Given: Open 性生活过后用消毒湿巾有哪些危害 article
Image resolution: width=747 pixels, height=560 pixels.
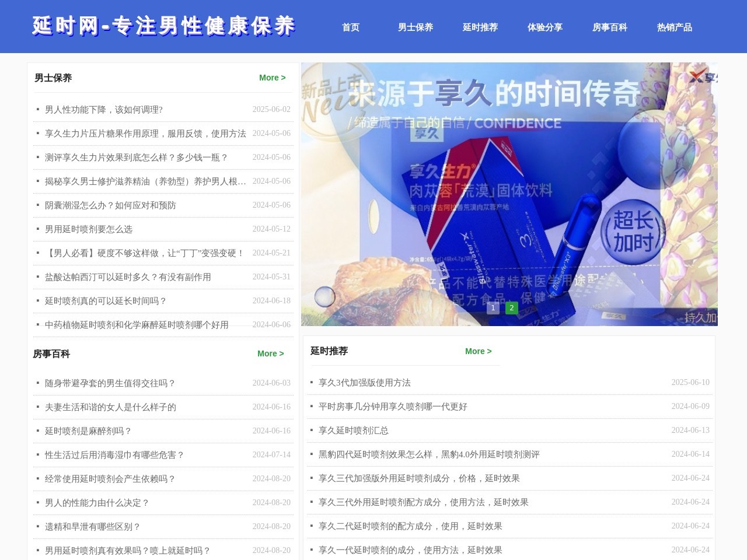Looking at the screenshot, I should [114, 455].
